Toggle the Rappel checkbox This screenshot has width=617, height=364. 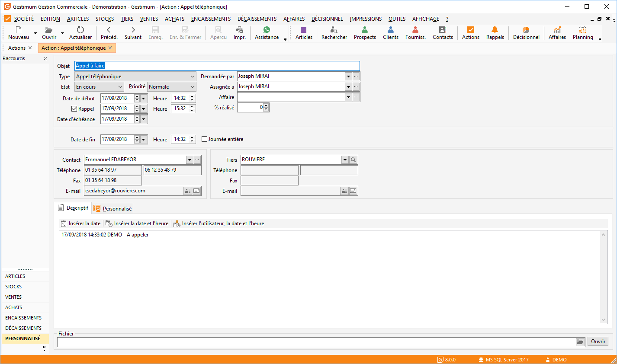click(74, 109)
